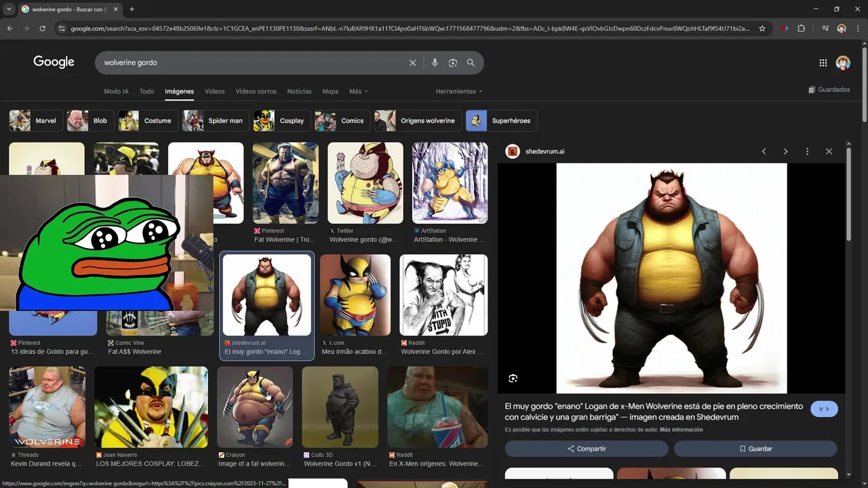Open Craiyon fat wolverine thumbnail
Screen dimensions: 868x488
click(255, 407)
